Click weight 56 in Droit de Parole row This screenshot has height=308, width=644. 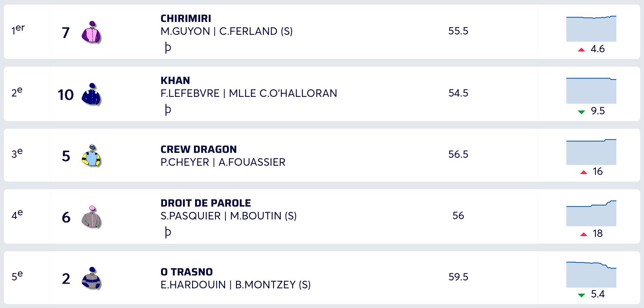pos(458,216)
